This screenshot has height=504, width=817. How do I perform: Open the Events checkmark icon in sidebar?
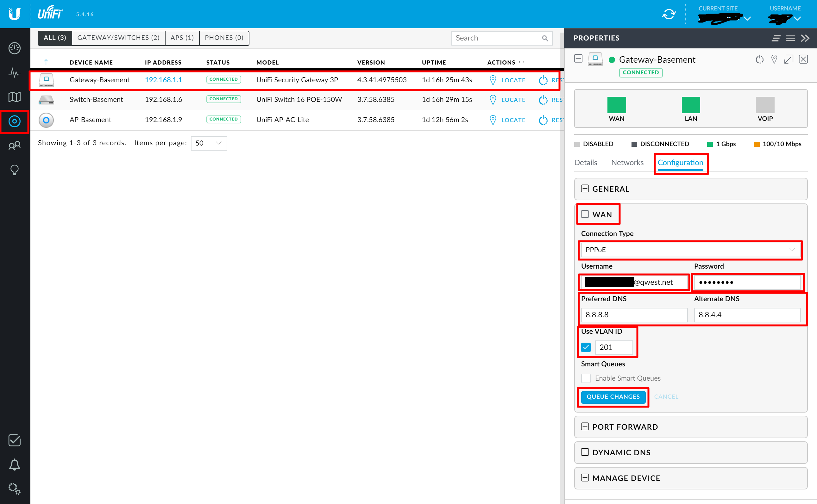tap(14, 440)
